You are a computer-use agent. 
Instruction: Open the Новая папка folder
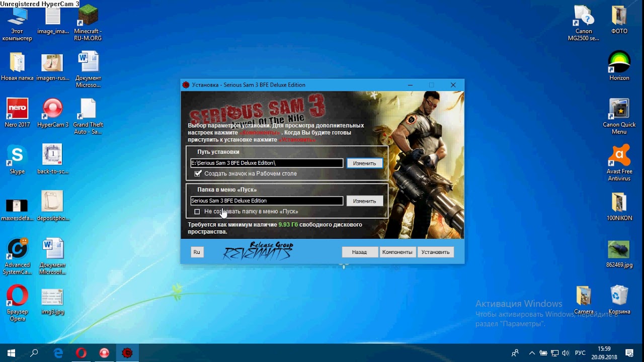17,67
